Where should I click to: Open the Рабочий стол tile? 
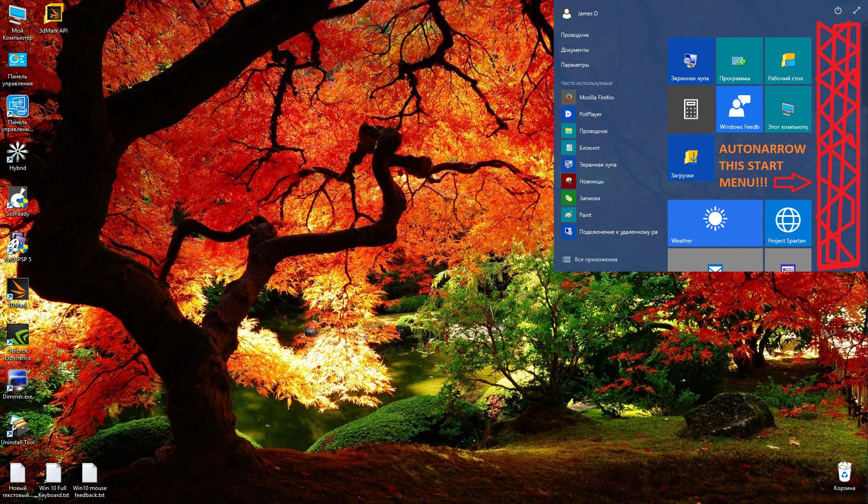(788, 61)
